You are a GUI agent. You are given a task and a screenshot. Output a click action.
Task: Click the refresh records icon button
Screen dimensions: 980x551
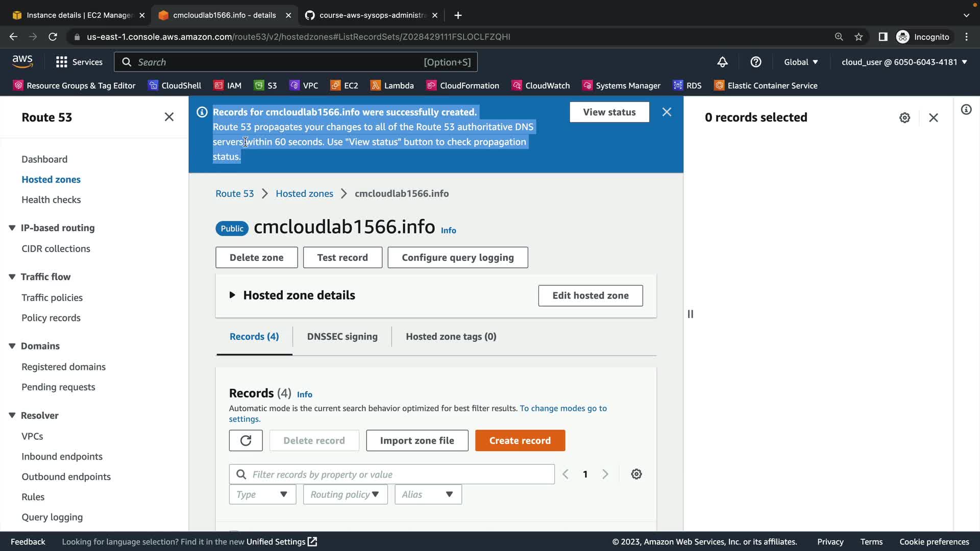click(x=246, y=441)
